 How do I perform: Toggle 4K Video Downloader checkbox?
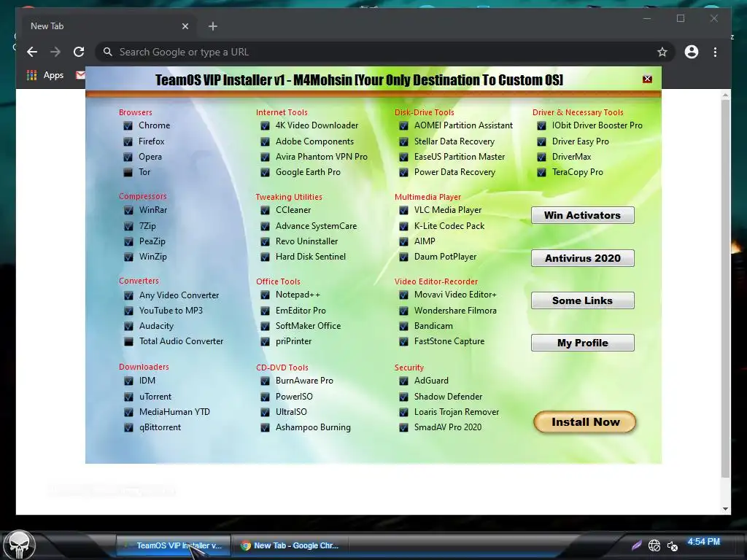[265, 125]
